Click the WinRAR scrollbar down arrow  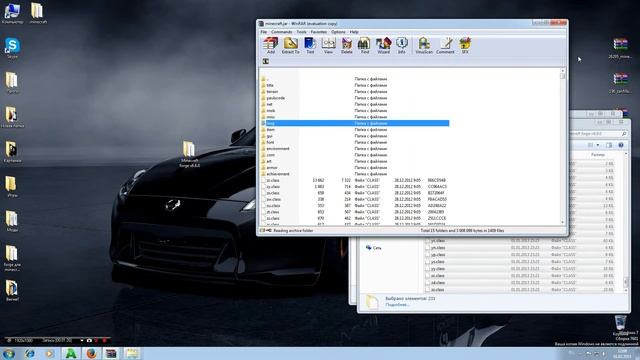pyautogui.click(x=563, y=222)
